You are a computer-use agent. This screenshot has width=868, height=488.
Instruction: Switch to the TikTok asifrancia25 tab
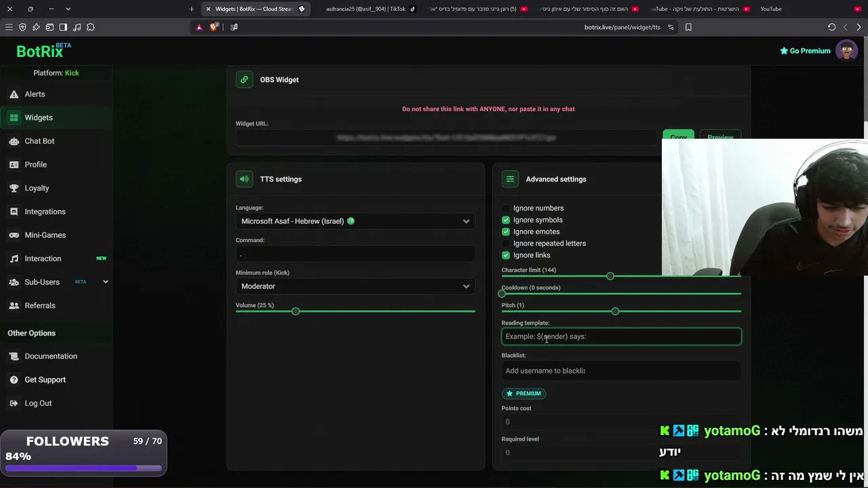(370, 9)
